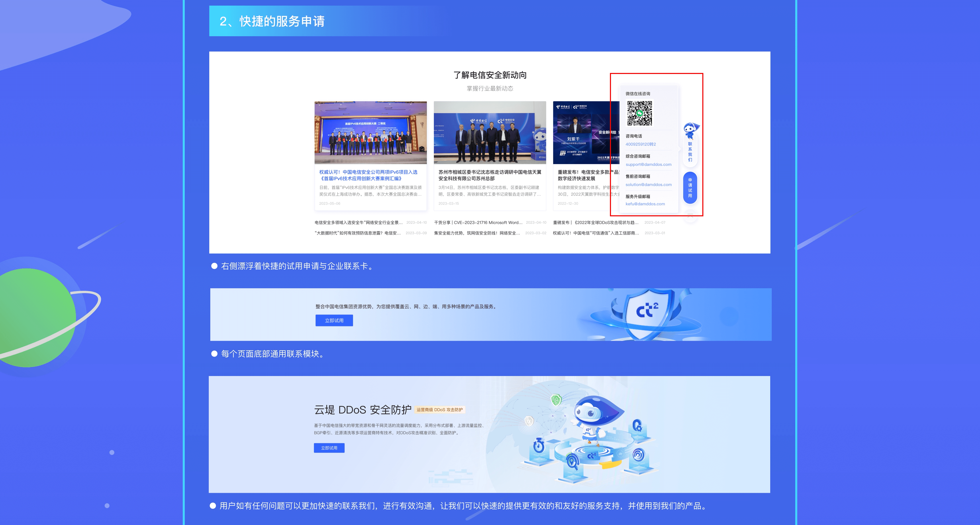Open the "大数据时代"如何有效预防信息泄露 news item

358,233
